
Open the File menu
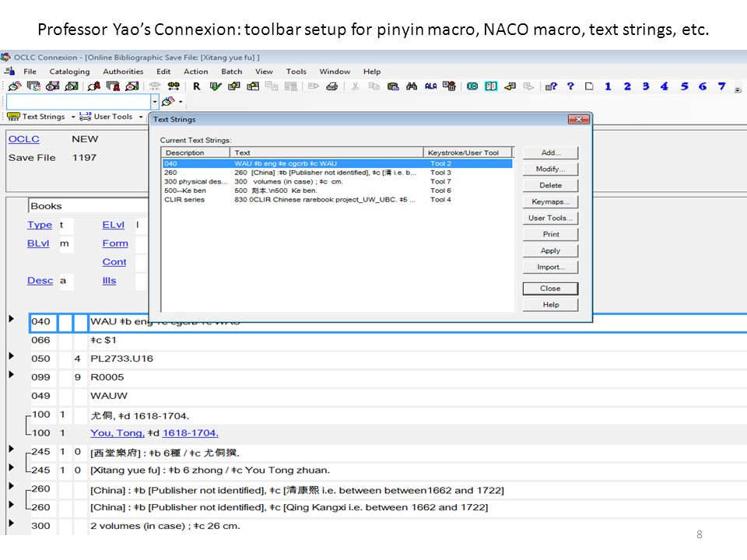pos(30,72)
